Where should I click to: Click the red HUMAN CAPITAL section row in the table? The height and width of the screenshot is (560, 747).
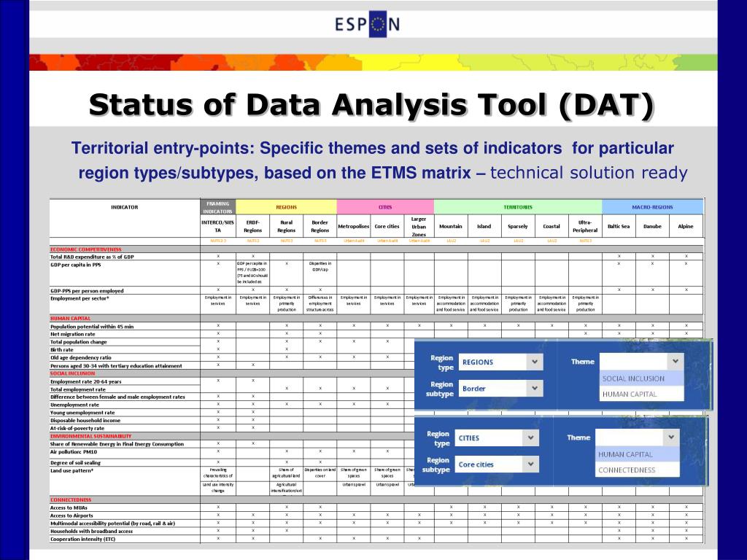tap(376, 318)
